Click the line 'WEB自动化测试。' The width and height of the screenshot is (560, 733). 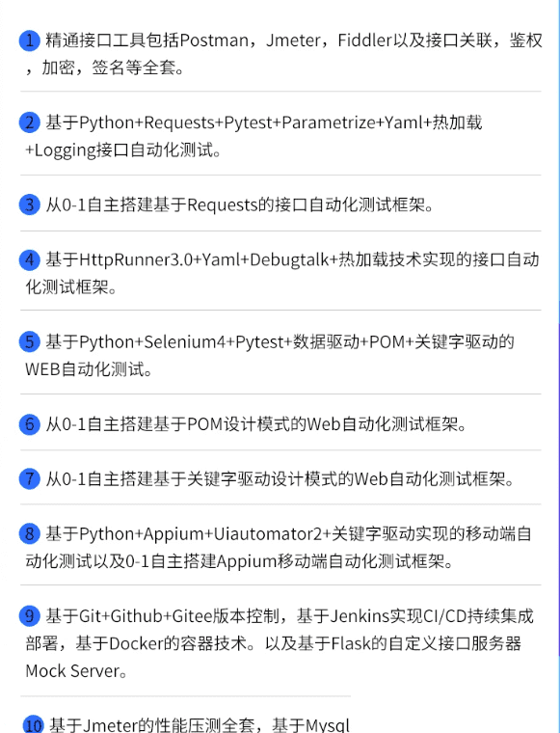point(89,369)
